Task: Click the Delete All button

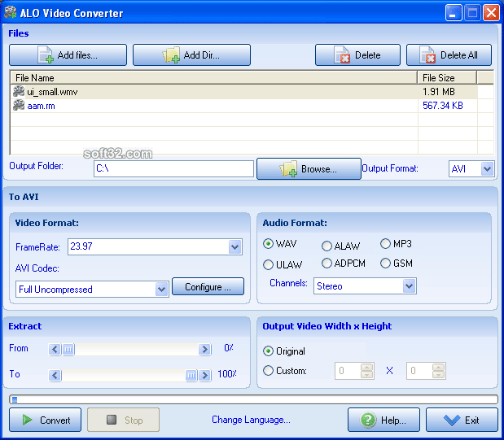Action: coord(449,55)
